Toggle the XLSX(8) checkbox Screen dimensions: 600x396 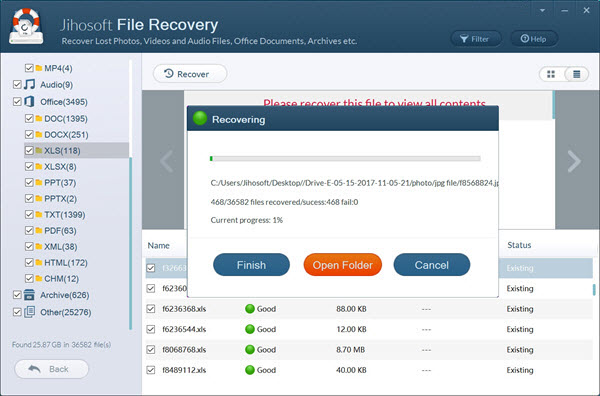coord(29,166)
